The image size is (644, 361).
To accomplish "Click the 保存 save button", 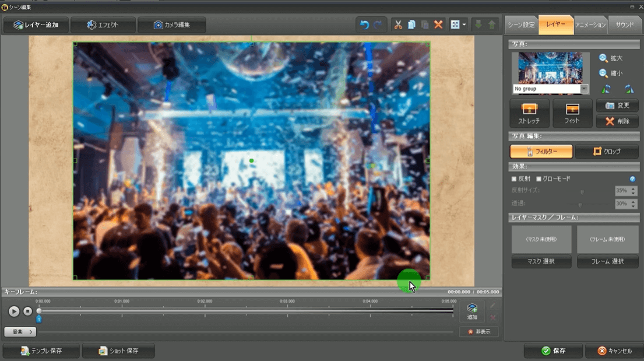I will [553, 351].
